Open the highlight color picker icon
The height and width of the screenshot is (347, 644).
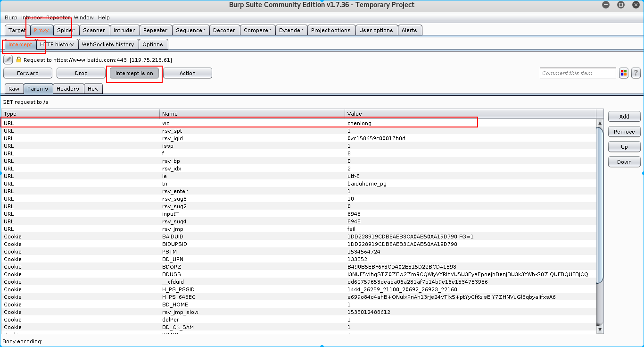[x=624, y=73]
